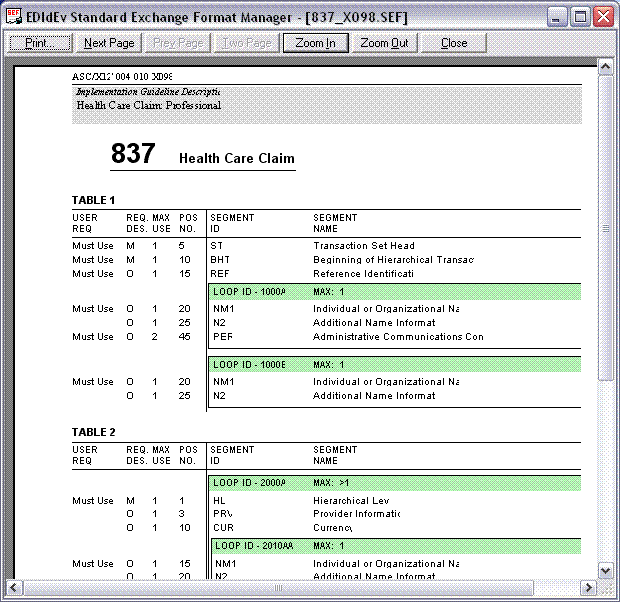The width and height of the screenshot is (620, 602).
Task: Click the horizontal scrollbar thumb
Action: click(278, 588)
